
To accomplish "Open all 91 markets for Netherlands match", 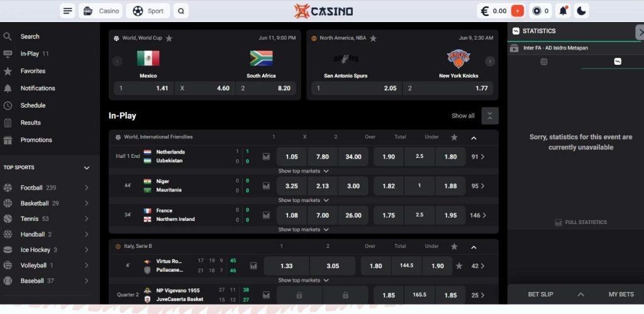I will (x=478, y=157).
